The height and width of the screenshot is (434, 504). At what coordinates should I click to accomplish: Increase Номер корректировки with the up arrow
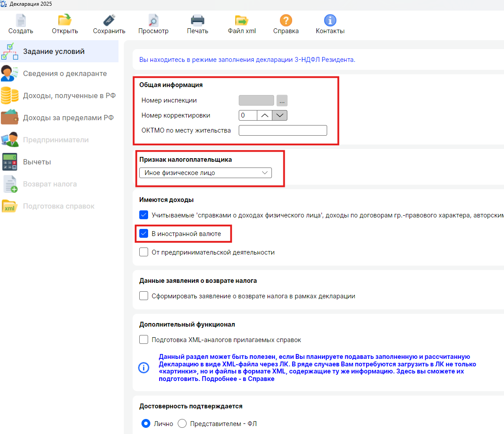(264, 115)
